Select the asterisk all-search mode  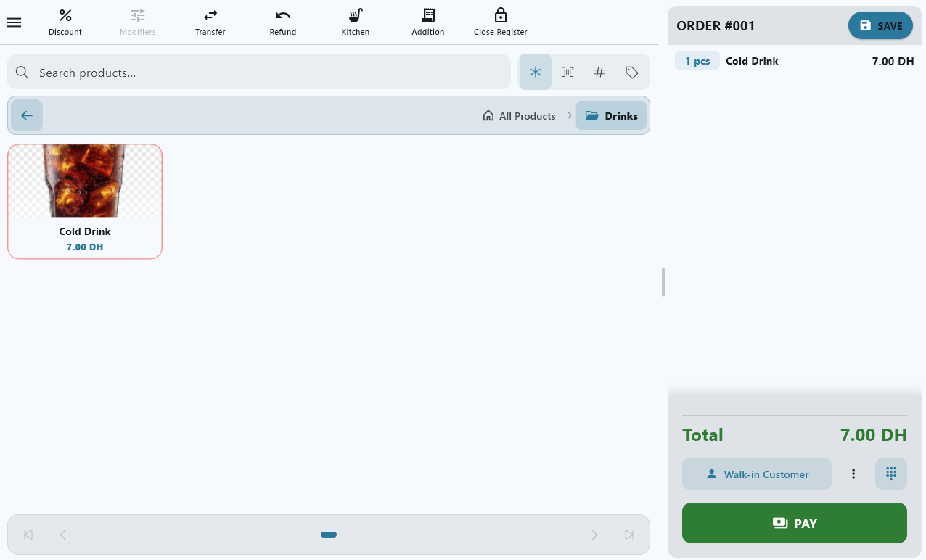[536, 73]
